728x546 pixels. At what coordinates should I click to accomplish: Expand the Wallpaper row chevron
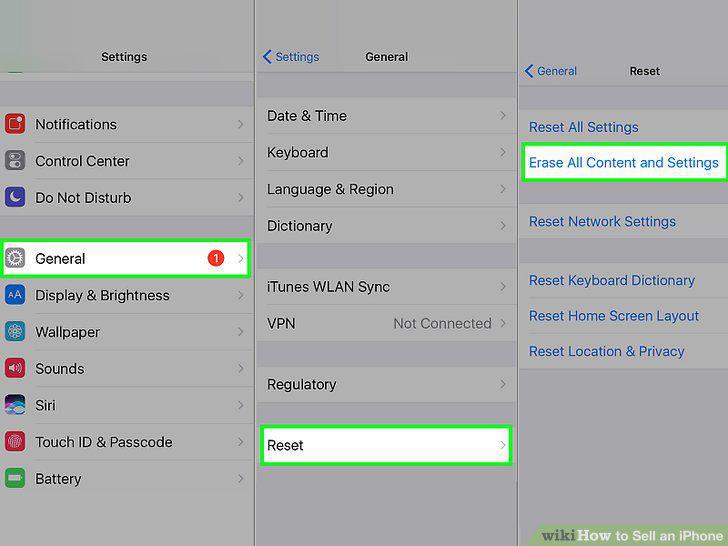click(240, 332)
